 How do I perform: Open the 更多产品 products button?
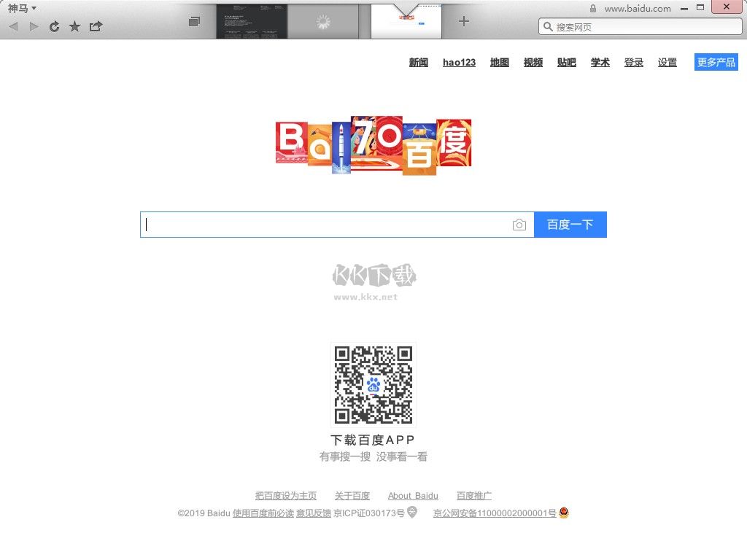[716, 62]
